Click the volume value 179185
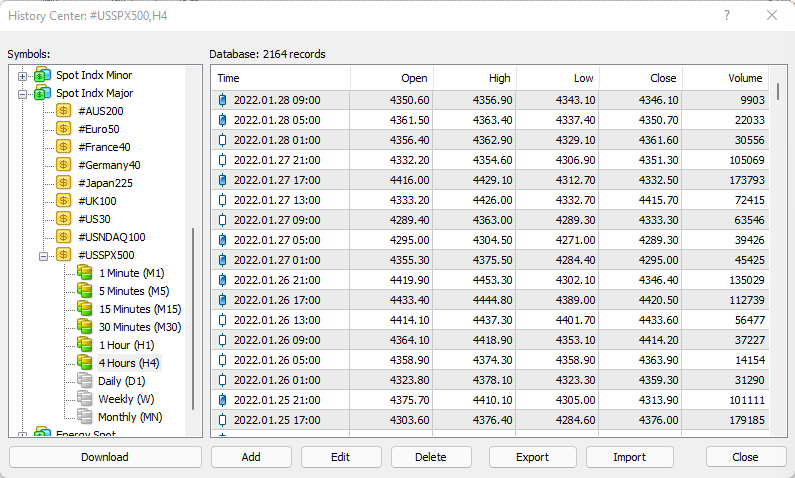Viewport: 795px width, 478px height. pyautogui.click(x=747, y=420)
